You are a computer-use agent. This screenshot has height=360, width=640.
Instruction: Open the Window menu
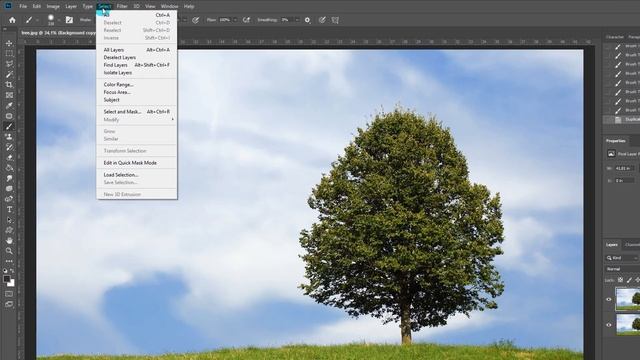(169, 7)
